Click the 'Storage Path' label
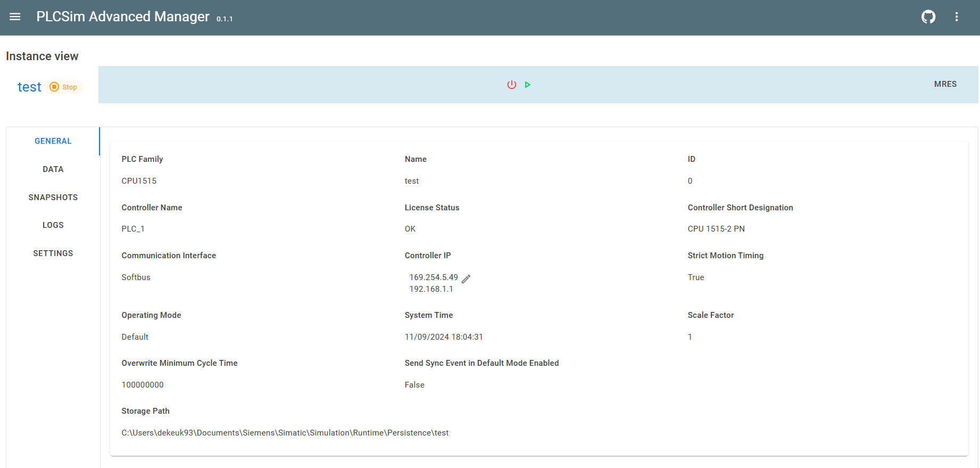 [x=145, y=411]
